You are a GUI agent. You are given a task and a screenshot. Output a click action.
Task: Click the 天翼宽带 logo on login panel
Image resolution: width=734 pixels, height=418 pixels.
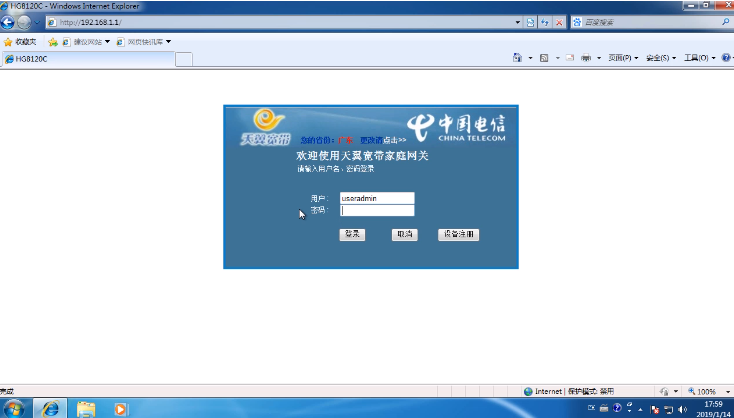tap(266, 127)
